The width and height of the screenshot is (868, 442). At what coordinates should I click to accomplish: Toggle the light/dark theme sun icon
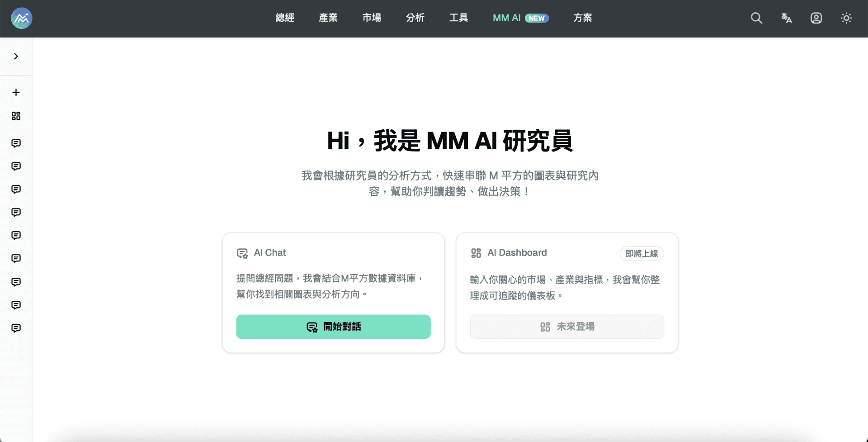pos(846,18)
